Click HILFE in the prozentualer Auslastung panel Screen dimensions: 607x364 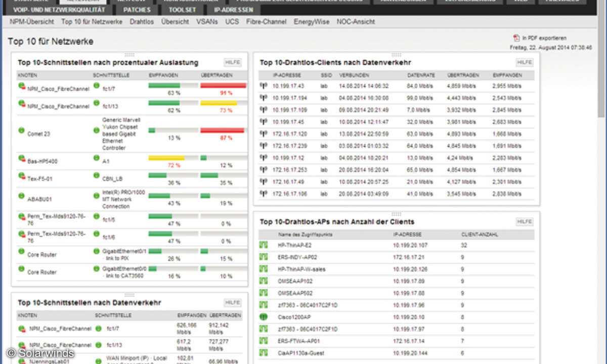pos(233,62)
